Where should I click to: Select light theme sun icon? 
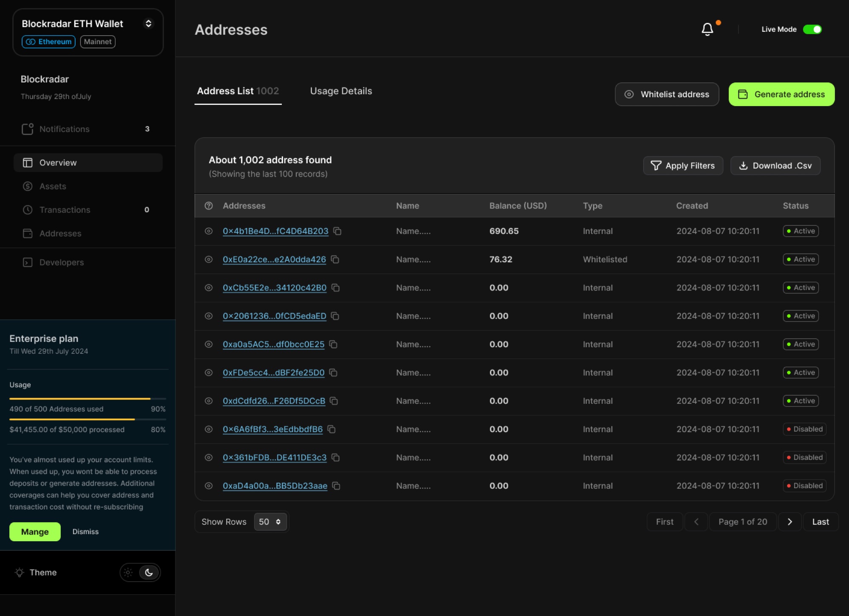pos(128,572)
